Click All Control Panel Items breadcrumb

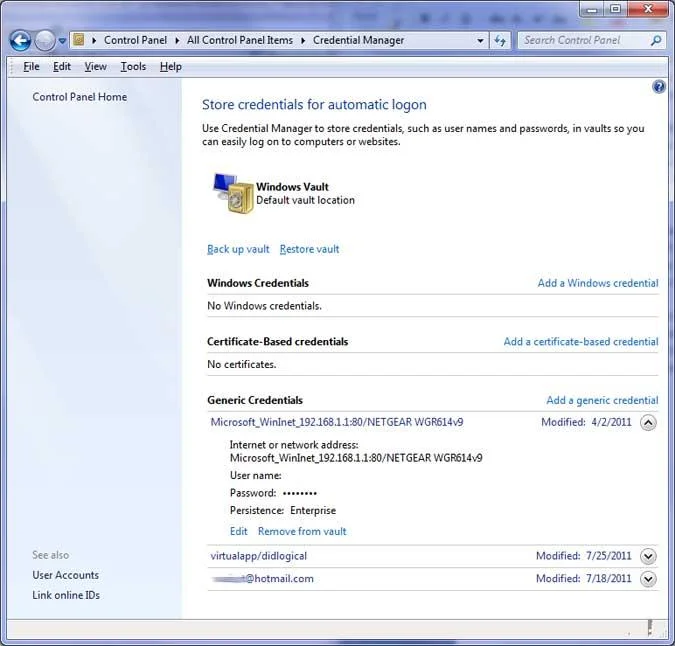[240, 40]
